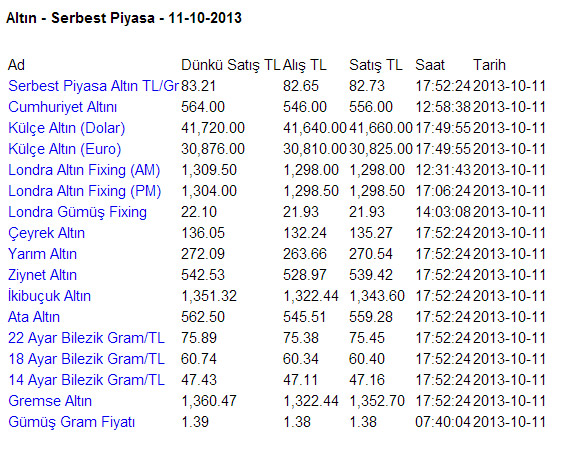Screen dimensions: 564x454
Task: Open 22 Ayar Bilezik Gram/TL link
Action: pos(86,338)
